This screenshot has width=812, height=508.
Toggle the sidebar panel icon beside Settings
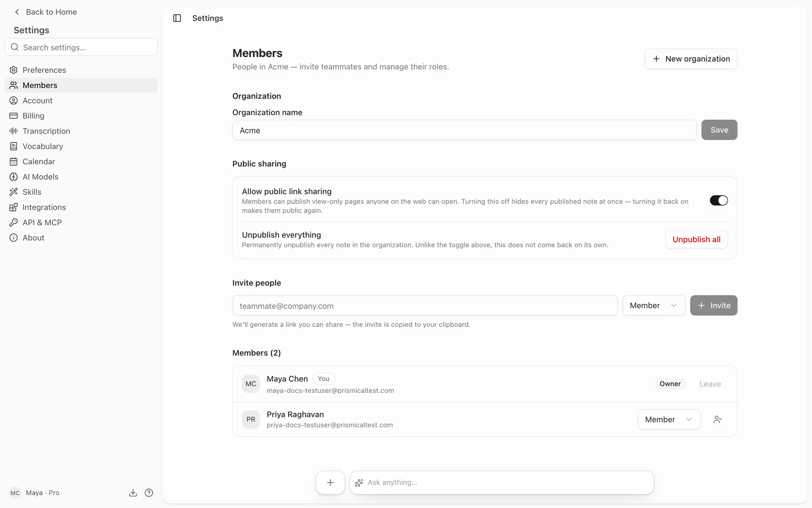[177, 18]
